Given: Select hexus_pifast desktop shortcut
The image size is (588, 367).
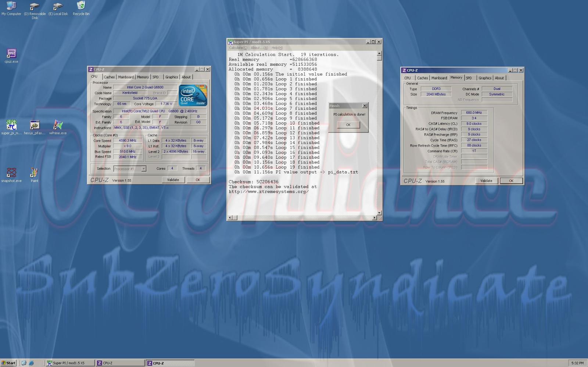Looking at the screenshot, I should (35, 127).
